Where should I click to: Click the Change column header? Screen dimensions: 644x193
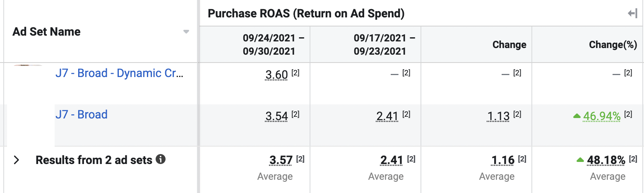coord(509,45)
